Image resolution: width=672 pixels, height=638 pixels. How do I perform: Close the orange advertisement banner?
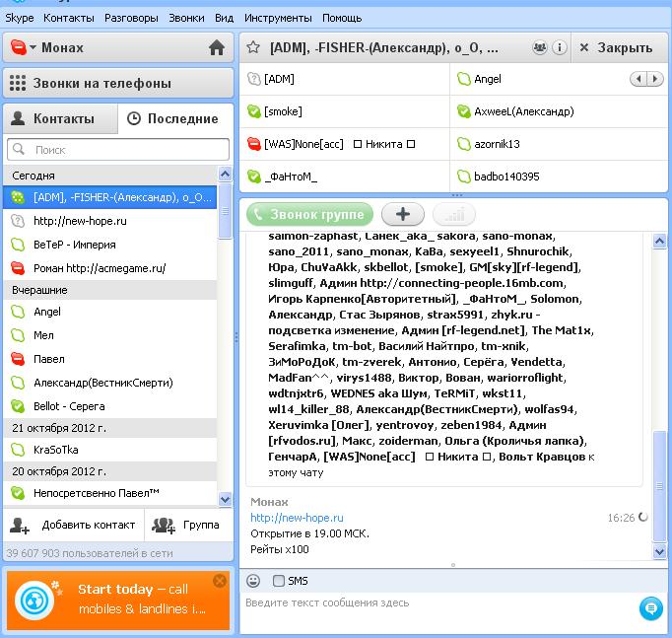click(220, 581)
